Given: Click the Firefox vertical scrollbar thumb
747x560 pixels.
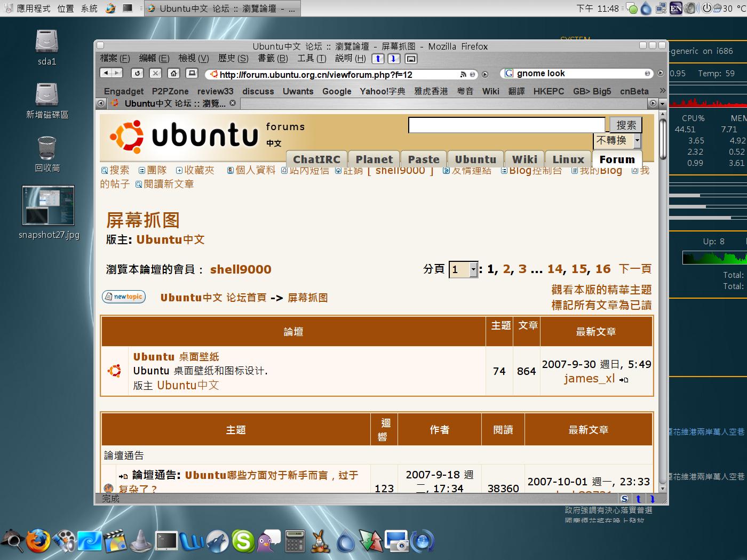Looking at the screenshot, I should [663, 139].
